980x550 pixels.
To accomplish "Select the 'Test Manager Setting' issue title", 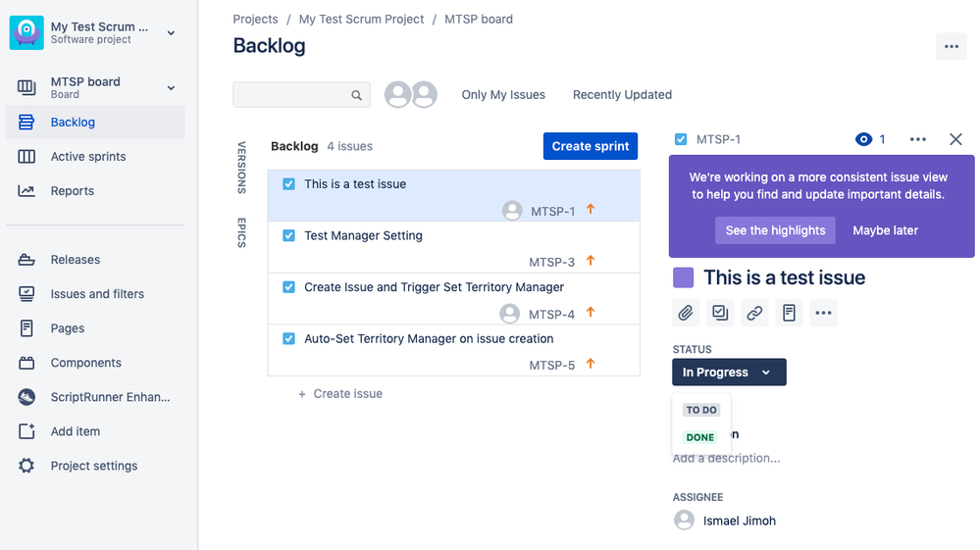I will point(363,235).
